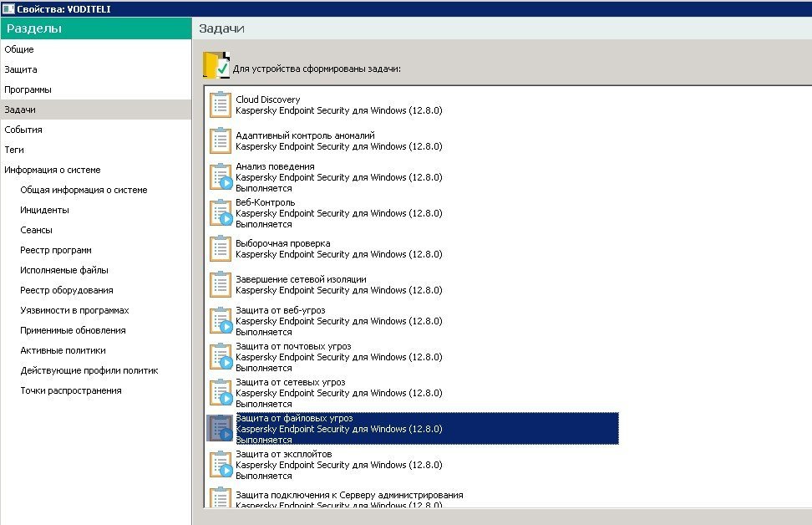
Task: Open Общая информация о системе
Action: [x=84, y=190]
